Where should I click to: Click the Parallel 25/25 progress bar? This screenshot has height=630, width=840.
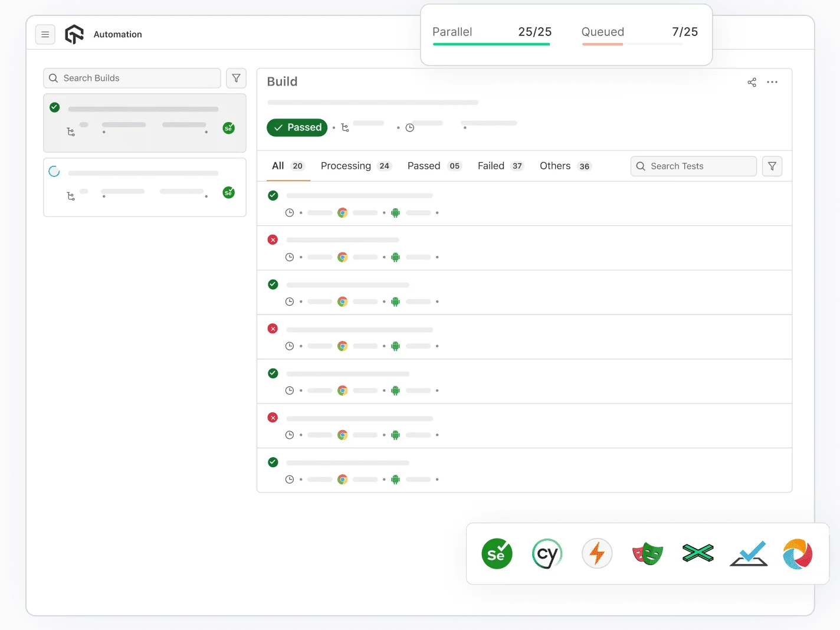tap(491, 44)
